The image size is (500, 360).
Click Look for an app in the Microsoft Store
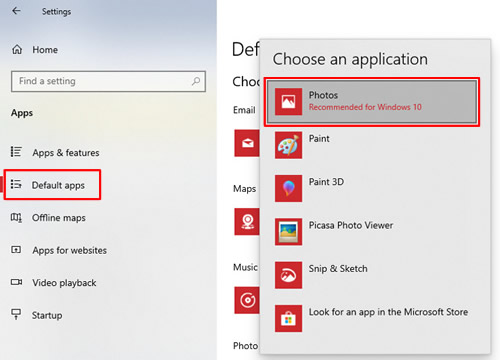(x=388, y=312)
